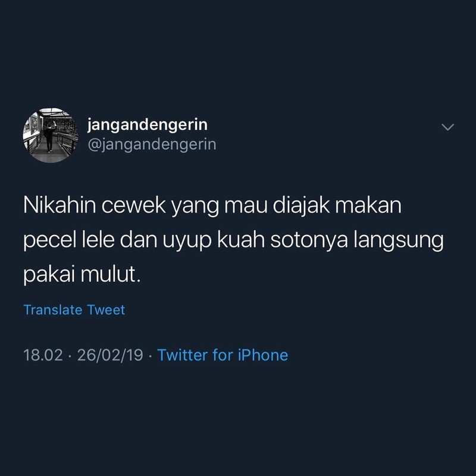The image size is (476, 476).
Task: Tap the last tweet line pakai mulut
Action: 82,275
